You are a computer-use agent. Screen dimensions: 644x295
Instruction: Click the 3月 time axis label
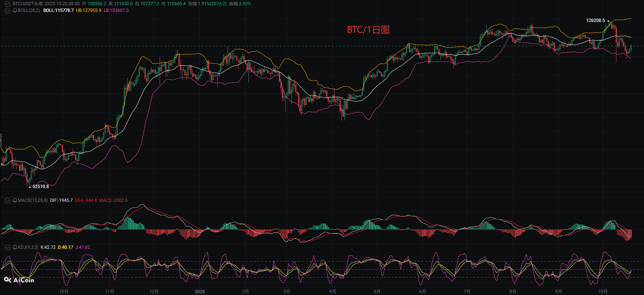coord(286,292)
